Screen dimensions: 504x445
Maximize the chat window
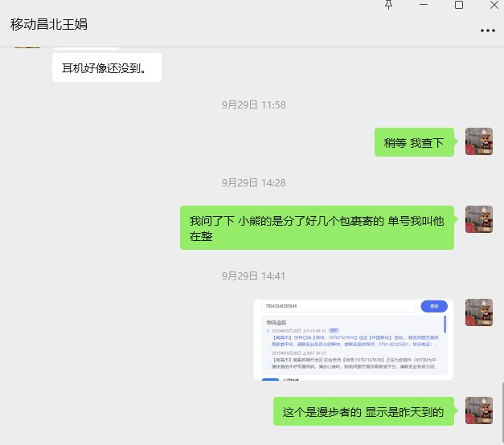click(x=459, y=5)
